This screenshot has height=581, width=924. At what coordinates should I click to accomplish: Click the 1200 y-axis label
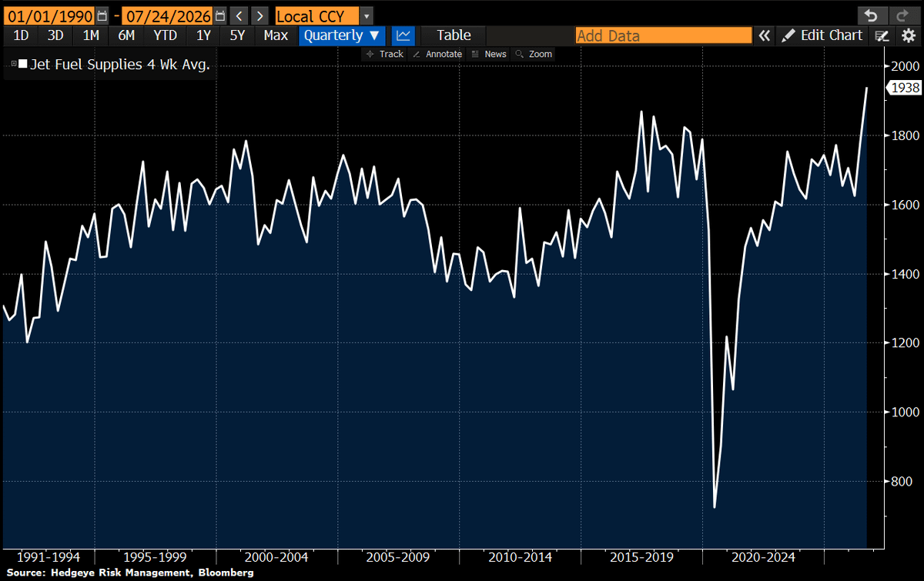[x=907, y=343]
